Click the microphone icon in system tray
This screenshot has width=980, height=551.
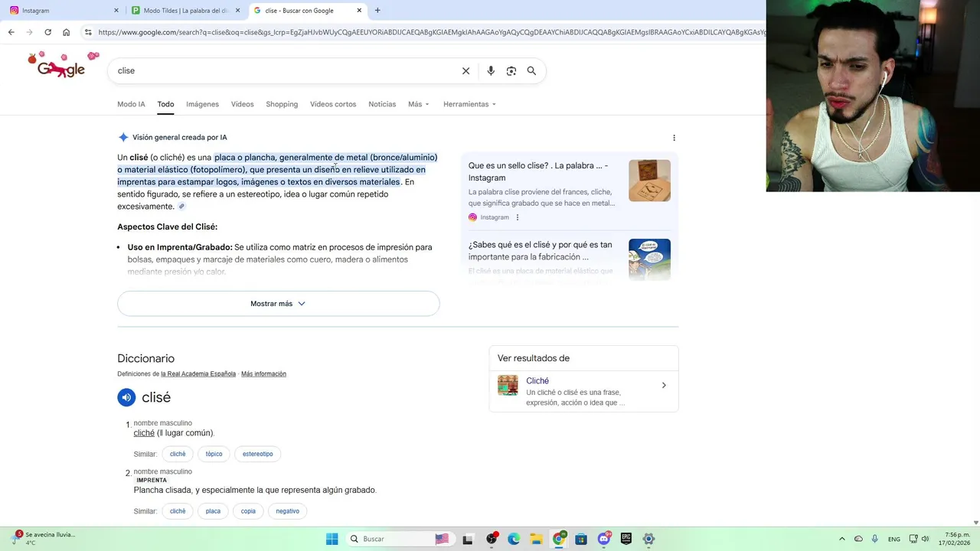pyautogui.click(x=874, y=539)
